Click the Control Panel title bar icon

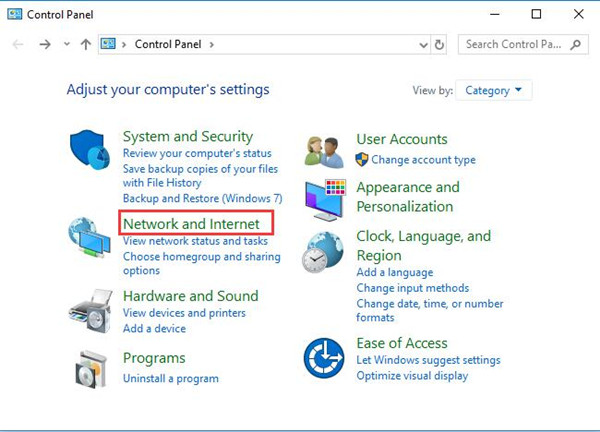click(15, 15)
